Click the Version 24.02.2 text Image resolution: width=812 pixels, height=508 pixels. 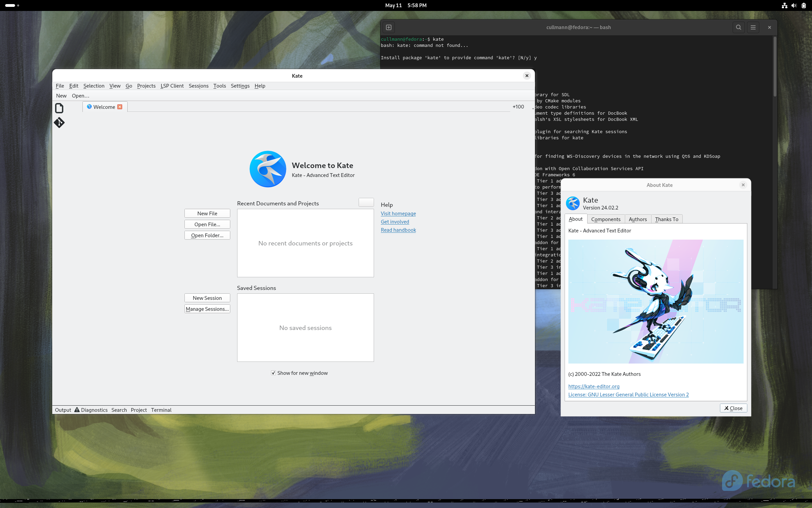(601, 208)
